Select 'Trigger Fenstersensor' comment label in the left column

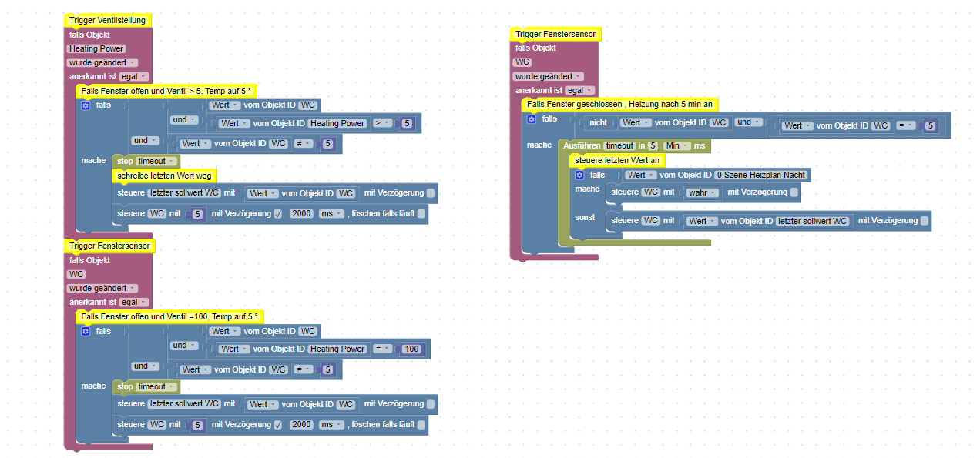[x=110, y=246]
